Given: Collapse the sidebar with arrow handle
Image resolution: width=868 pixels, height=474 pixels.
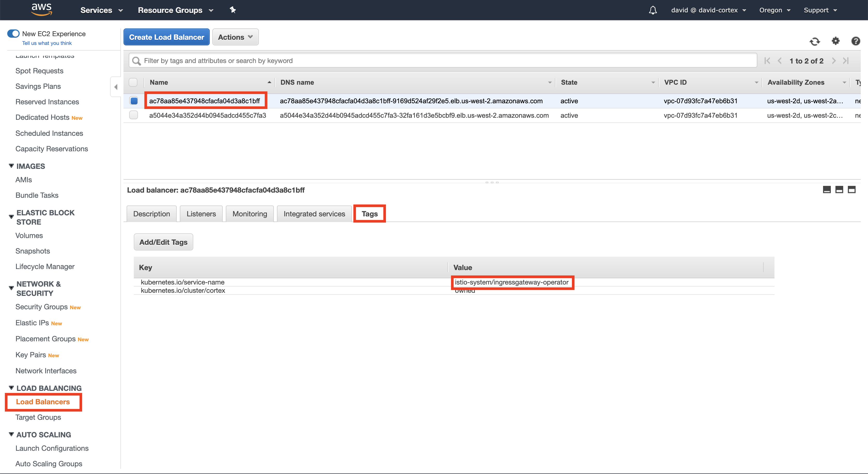Looking at the screenshot, I should [x=115, y=87].
